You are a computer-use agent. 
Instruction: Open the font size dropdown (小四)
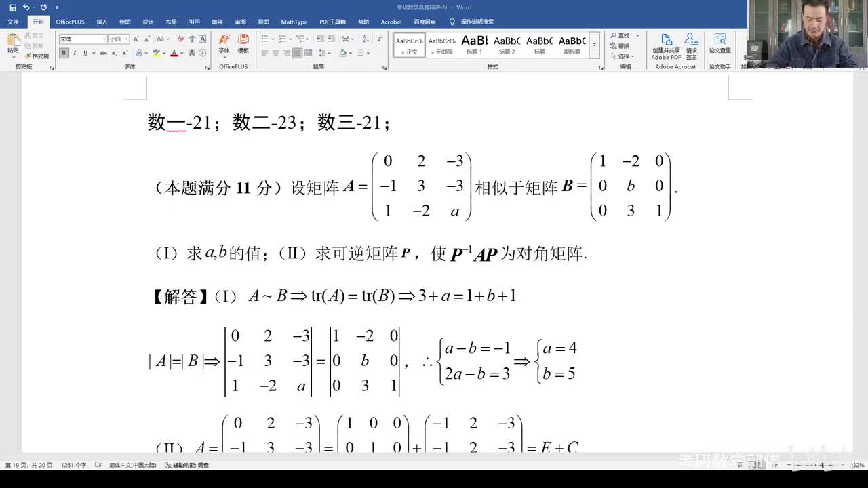click(127, 39)
